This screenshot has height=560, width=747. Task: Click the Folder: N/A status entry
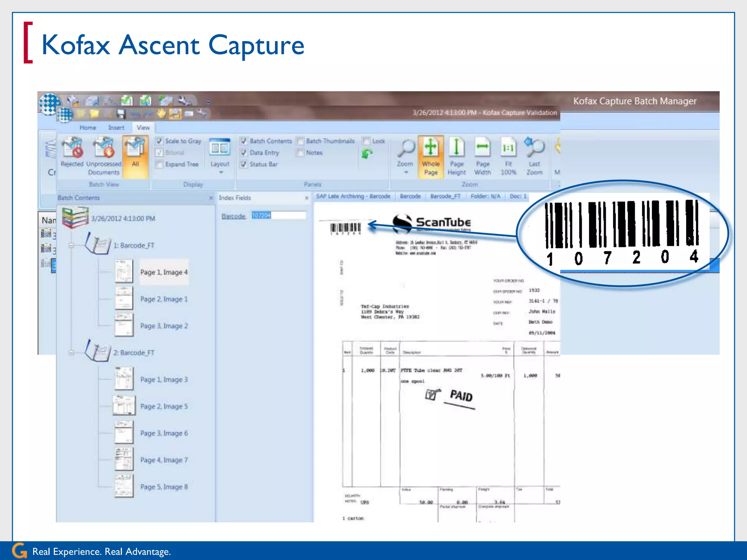[x=485, y=197]
